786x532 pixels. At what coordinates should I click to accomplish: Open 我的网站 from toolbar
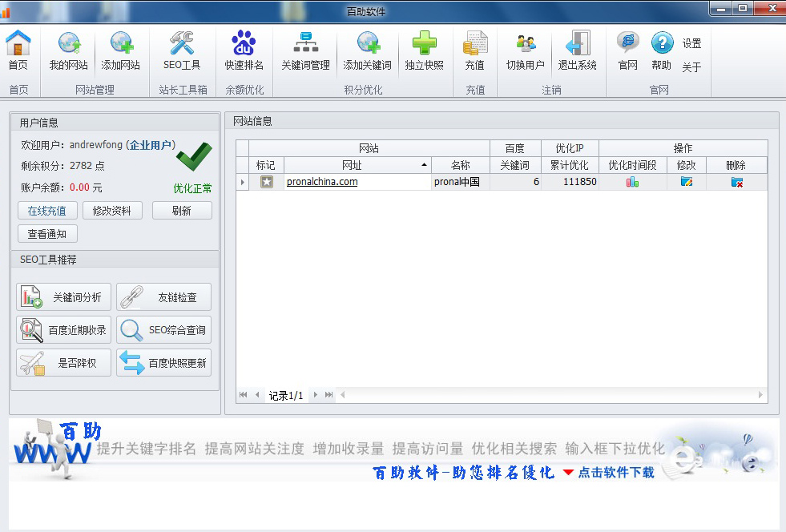pyautogui.click(x=69, y=50)
